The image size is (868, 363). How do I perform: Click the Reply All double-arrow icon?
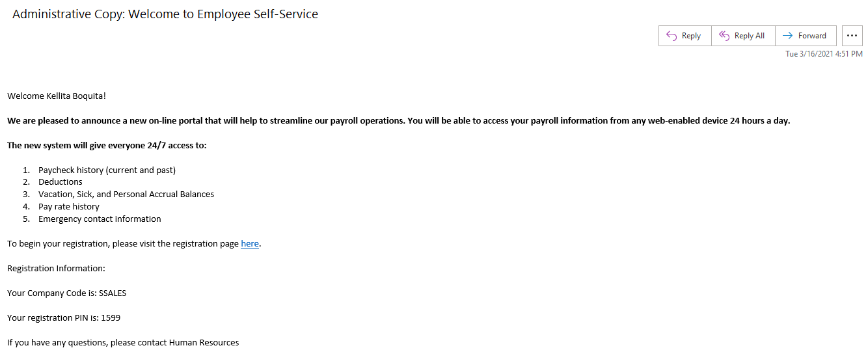coord(724,36)
